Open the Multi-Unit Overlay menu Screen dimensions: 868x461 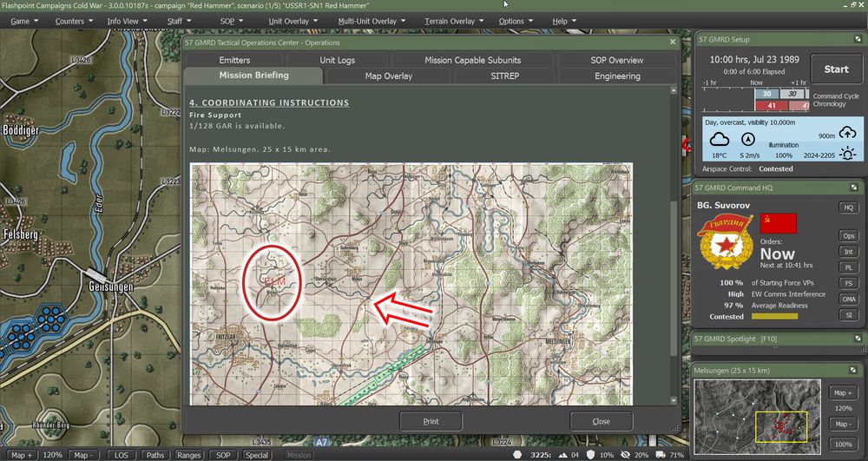pos(372,21)
